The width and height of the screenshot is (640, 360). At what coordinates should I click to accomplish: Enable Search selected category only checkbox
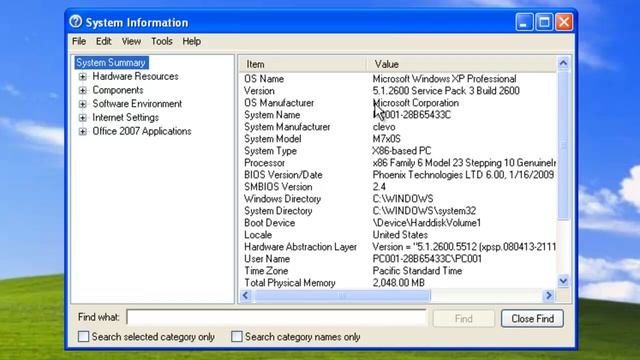coord(83,337)
